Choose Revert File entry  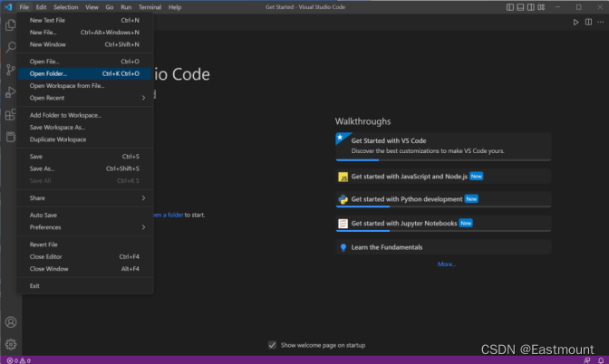84,244
